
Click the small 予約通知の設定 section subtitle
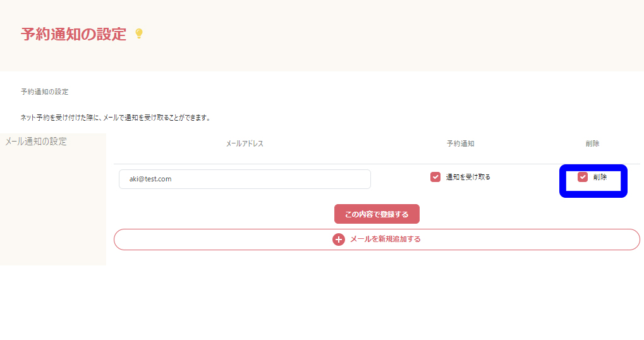[x=44, y=92]
